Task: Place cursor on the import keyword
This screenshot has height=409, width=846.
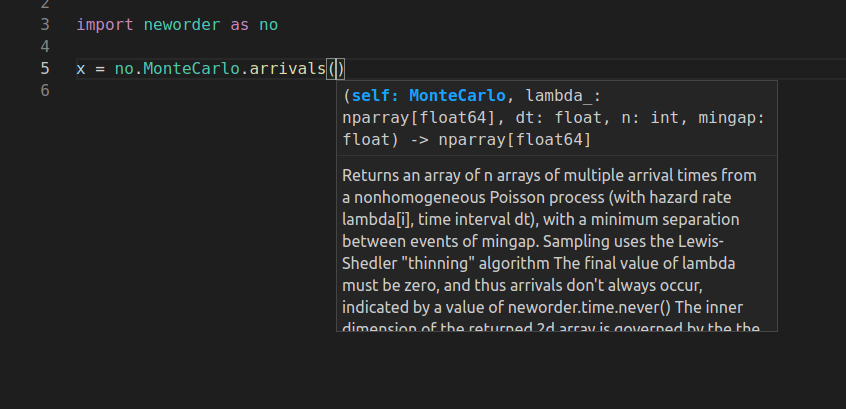Action: click(105, 25)
